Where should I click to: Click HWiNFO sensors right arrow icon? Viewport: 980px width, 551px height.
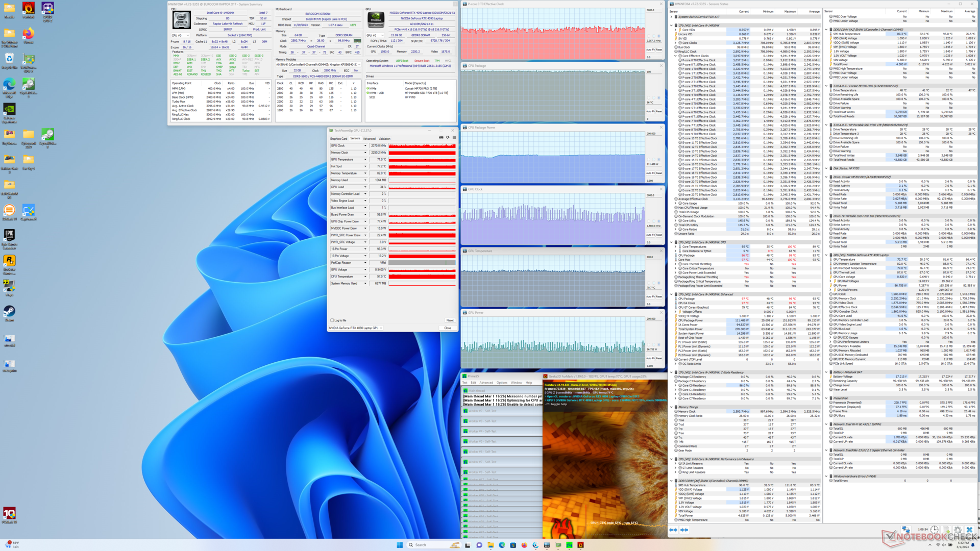pos(684,530)
